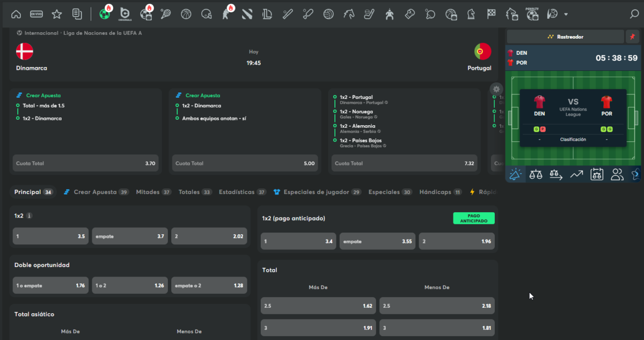
Task: Open tracker head-to-head scales icon
Action: tap(536, 174)
